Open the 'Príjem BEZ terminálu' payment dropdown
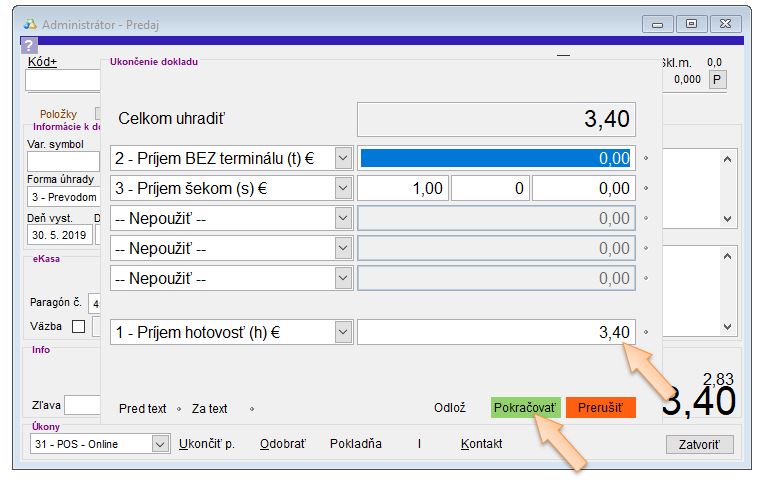This screenshot has height=486, width=762. [x=343, y=158]
